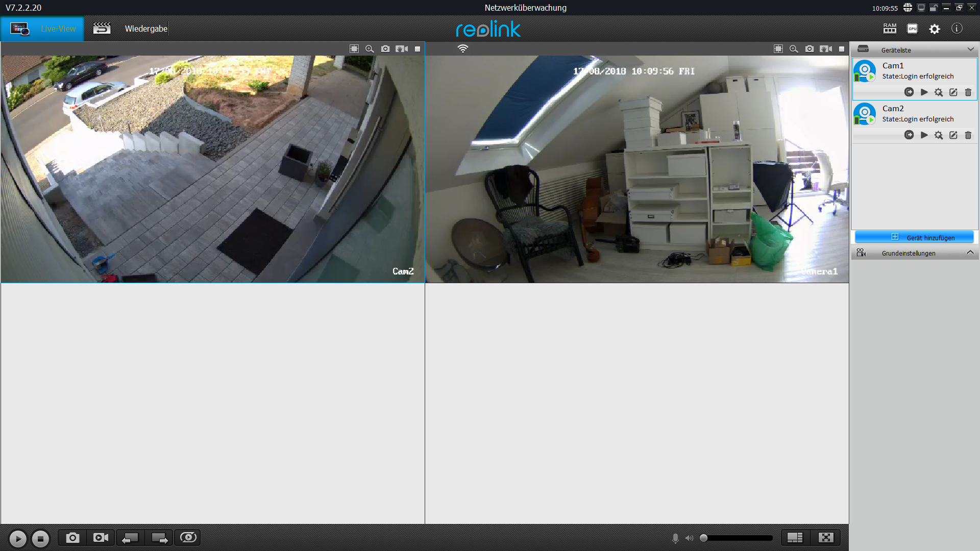
Task: Toggle the speaker mute icon
Action: coord(689,538)
